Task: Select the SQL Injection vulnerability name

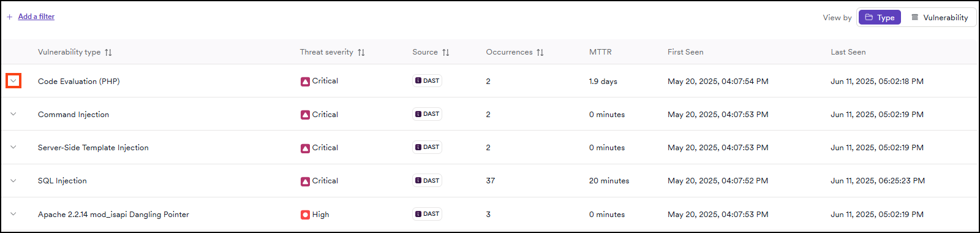Action: pos(62,181)
